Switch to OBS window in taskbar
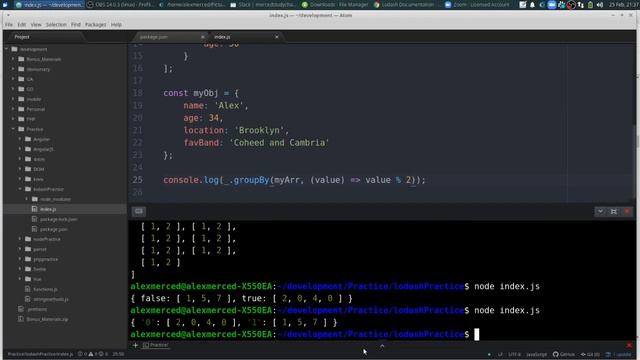 [120, 5]
